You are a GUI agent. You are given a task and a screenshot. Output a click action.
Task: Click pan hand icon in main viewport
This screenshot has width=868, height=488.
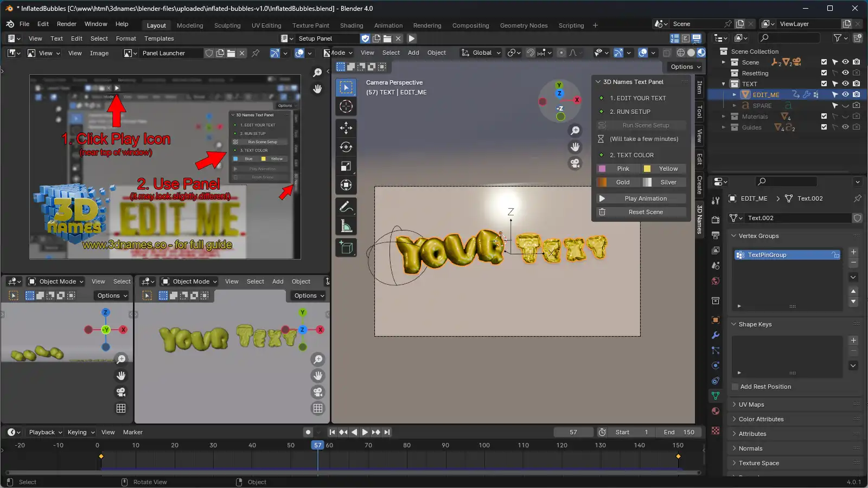[575, 147]
